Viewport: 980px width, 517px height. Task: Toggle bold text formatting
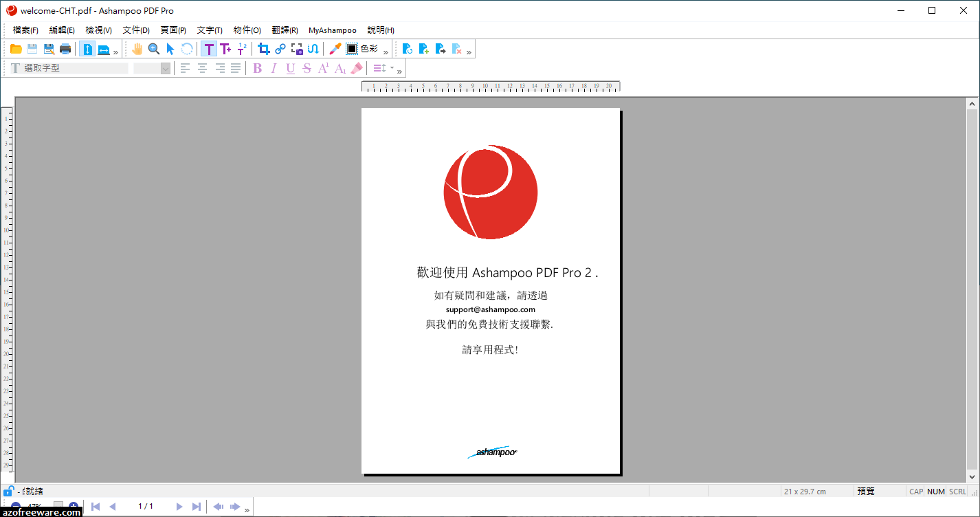click(x=256, y=67)
